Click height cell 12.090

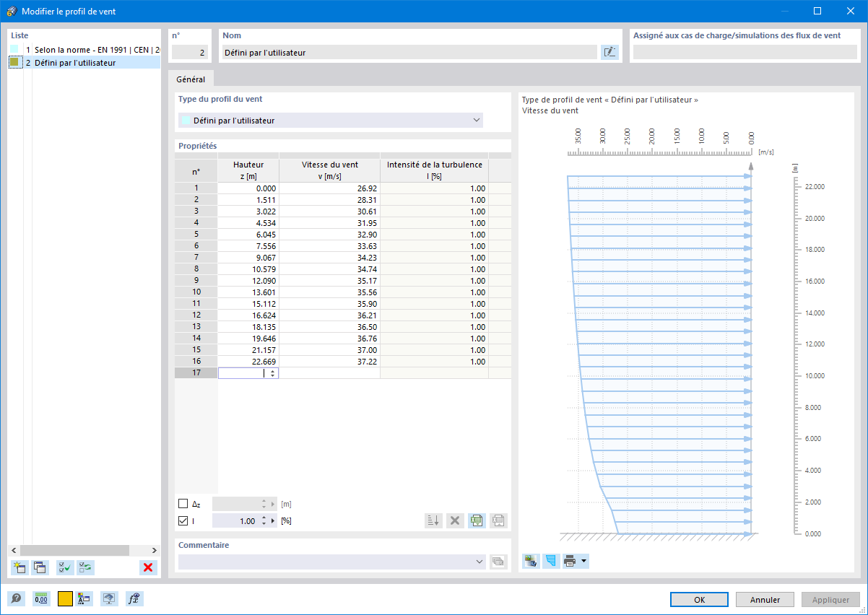(248, 280)
